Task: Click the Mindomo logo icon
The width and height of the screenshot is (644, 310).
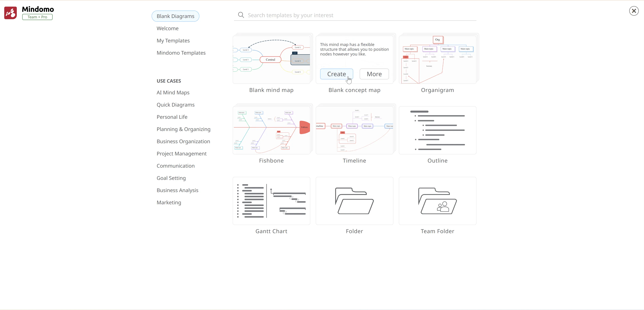Action: tap(11, 13)
